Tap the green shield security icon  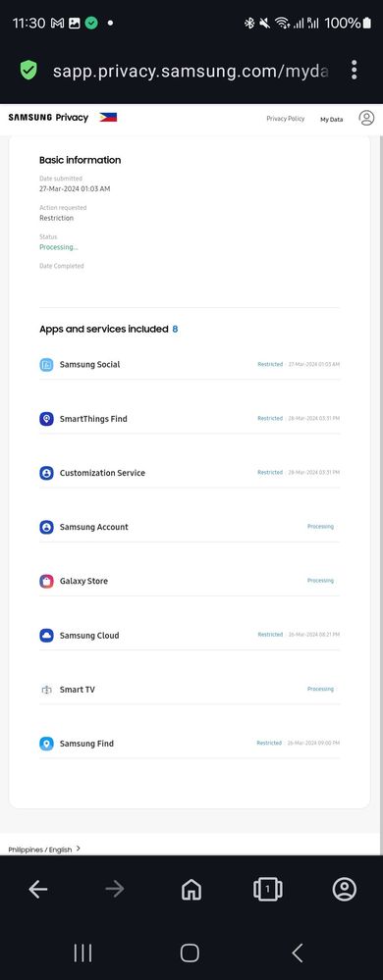[28, 70]
